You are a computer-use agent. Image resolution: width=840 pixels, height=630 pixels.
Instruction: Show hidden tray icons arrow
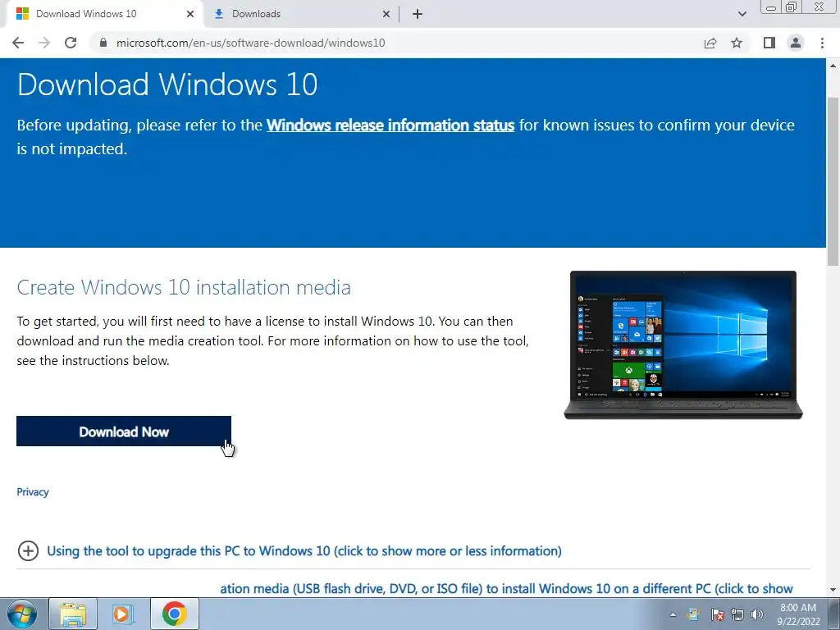pyautogui.click(x=673, y=614)
